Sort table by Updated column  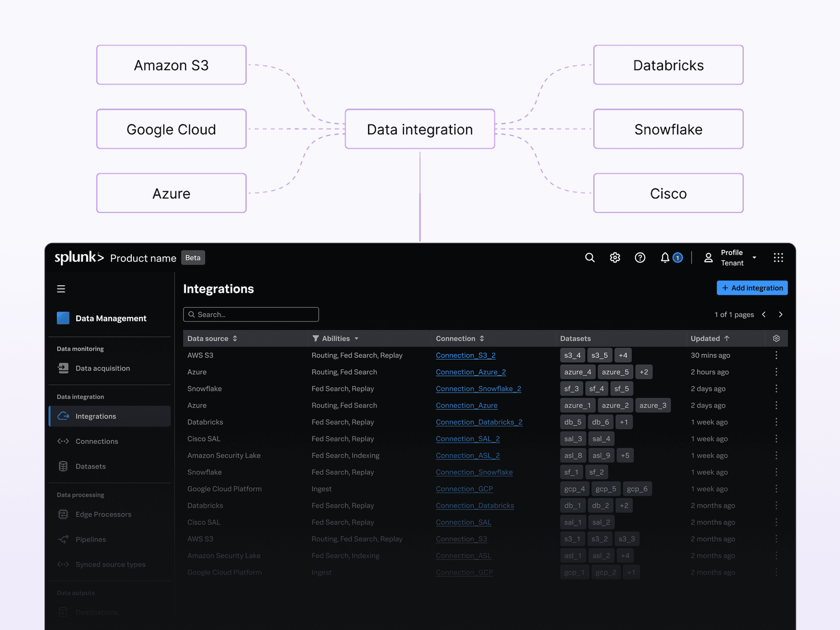710,339
